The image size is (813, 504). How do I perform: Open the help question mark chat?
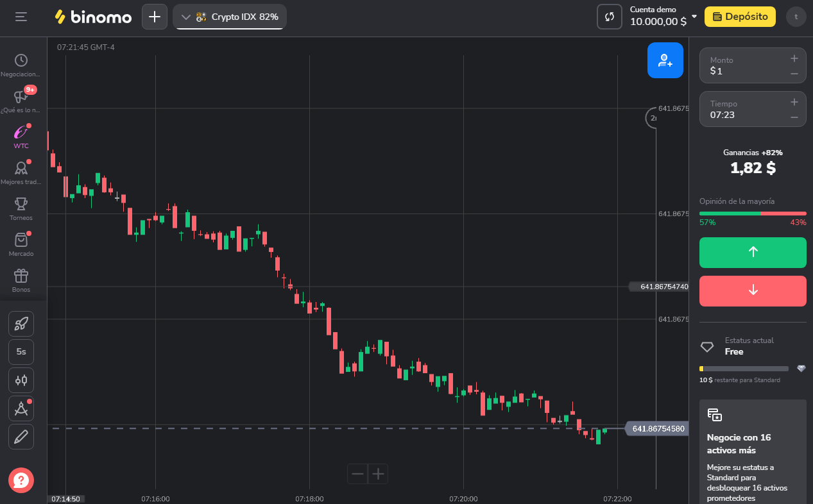pos(21,480)
